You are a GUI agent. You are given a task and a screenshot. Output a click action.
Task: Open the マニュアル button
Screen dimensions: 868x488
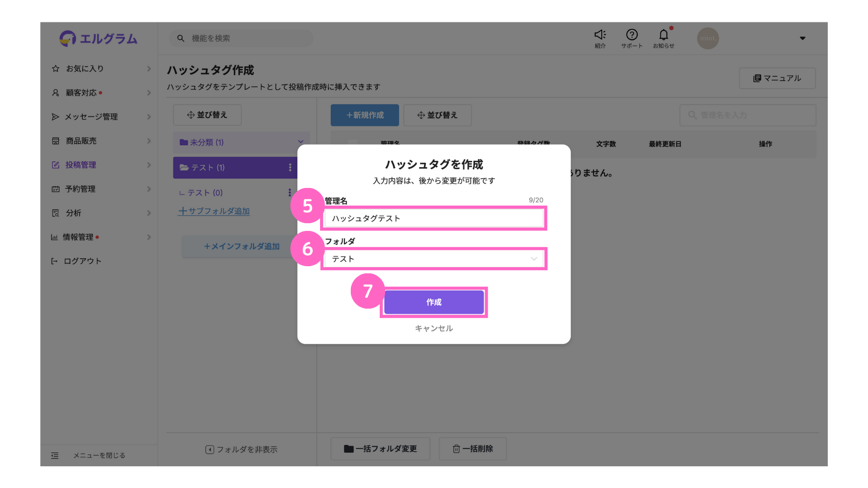[777, 78]
